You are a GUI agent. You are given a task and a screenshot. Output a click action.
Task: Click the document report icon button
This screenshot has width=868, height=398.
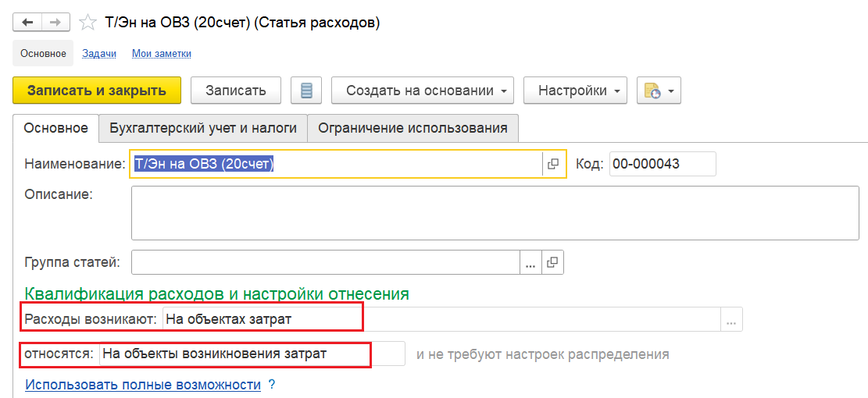pos(652,90)
